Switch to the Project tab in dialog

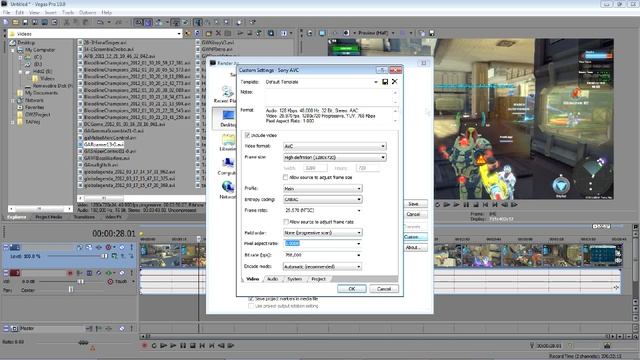click(318, 279)
